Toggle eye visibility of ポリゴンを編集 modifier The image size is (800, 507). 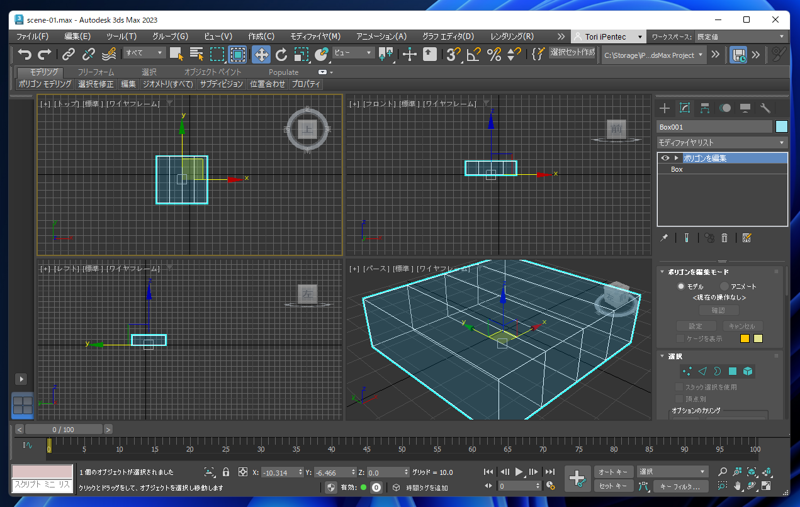pos(665,158)
